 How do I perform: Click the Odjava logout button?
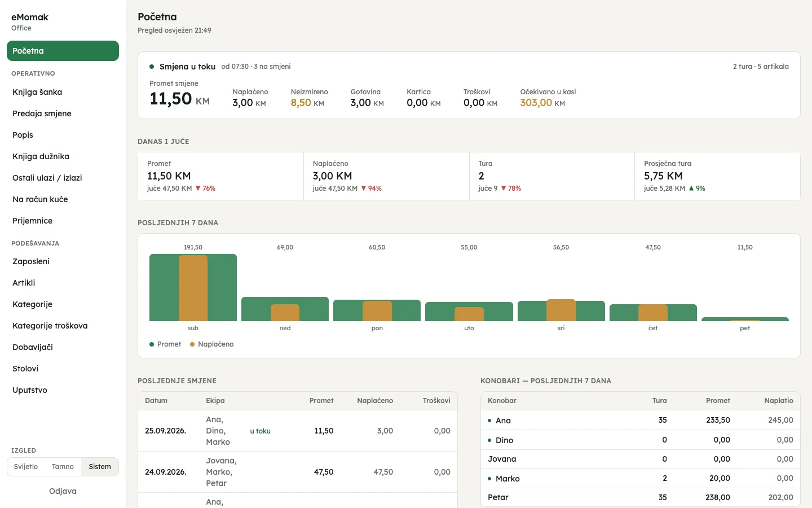click(x=63, y=491)
